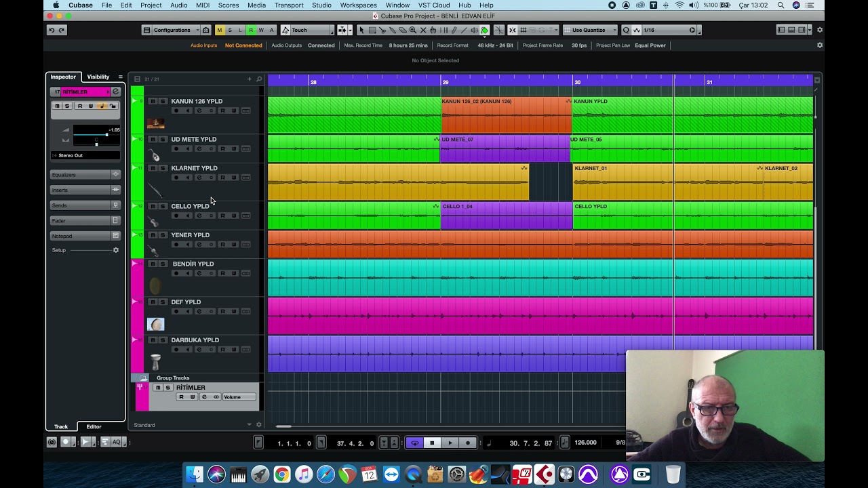Viewport: 868px width, 488px height.
Task: Open the Inspector Setup gear
Action: 116,250
